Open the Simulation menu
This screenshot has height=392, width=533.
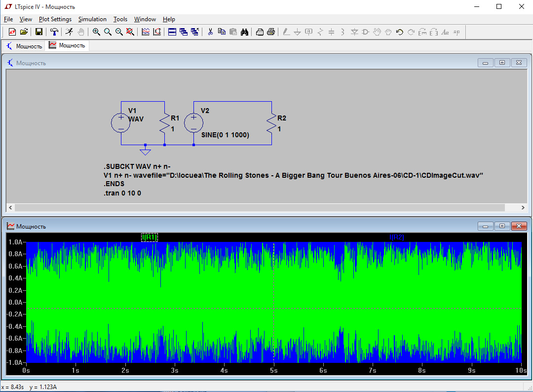point(92,19)
